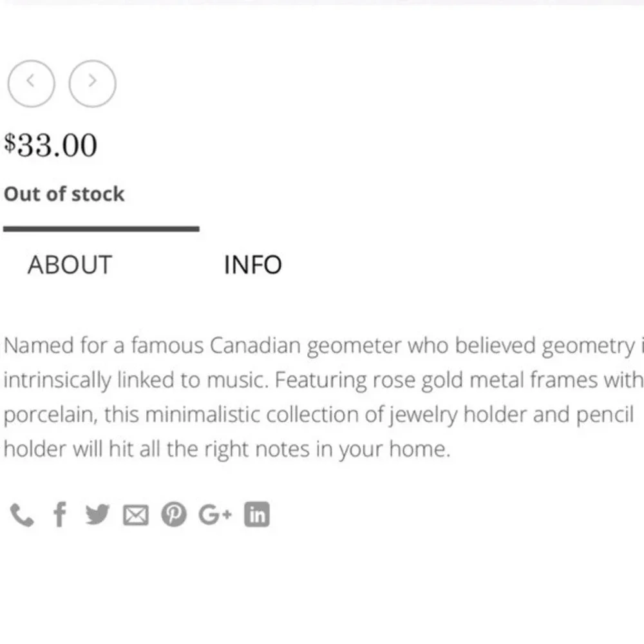Share on LinkedIn

tap(257, 514)
